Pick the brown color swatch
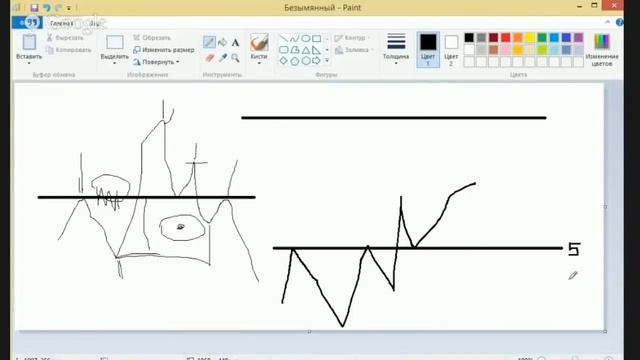Viewport: 640px width, 360px height. [493, 50]
